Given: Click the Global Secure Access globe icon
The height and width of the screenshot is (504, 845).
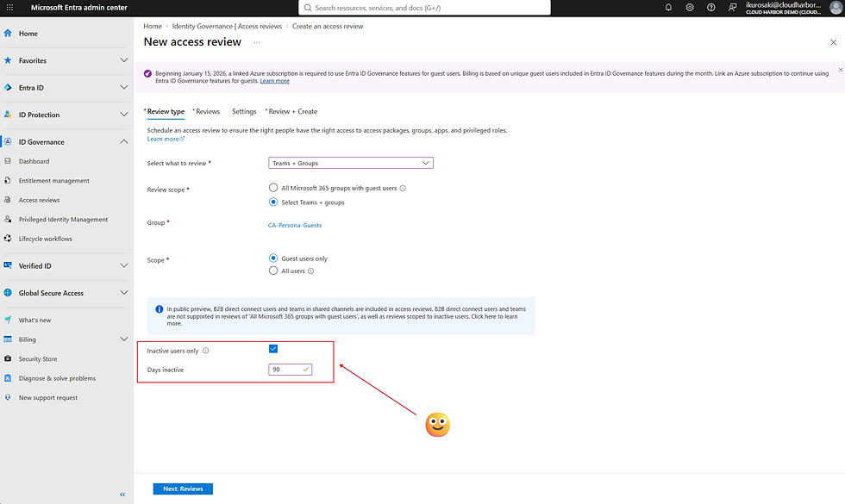Looking at the screenshot, I should point(8,293).
